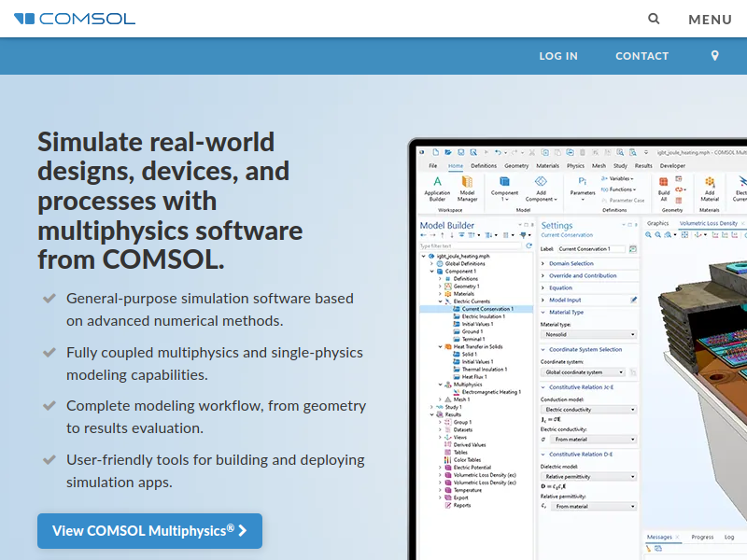This screenshot has width=747, height=560.
Task: Switch to the Results ribbon tab
Action: (643, 166)
